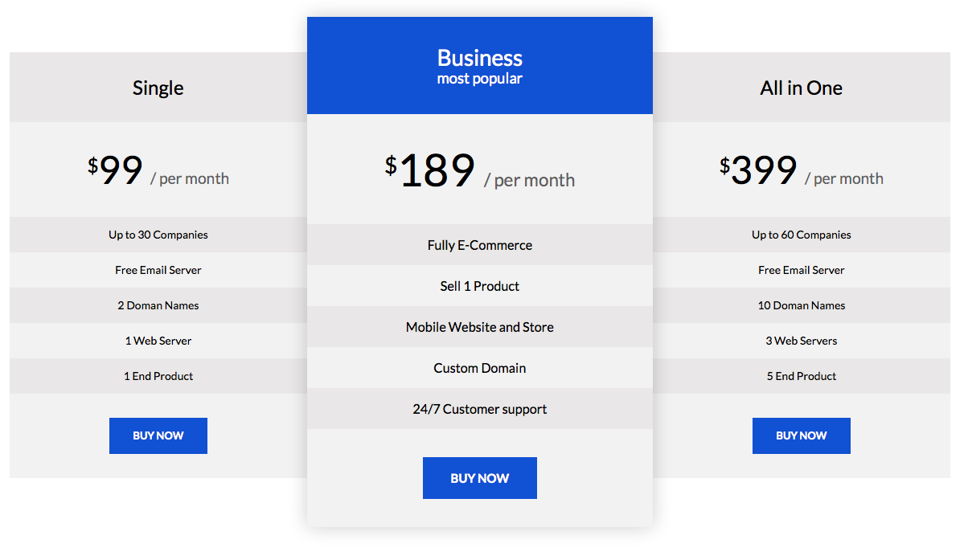Select '2 Doman Names' in Single plan

coord(158,305)
